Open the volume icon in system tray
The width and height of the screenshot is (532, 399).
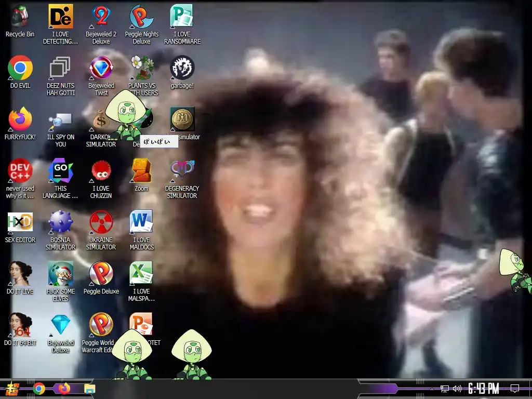457,389
